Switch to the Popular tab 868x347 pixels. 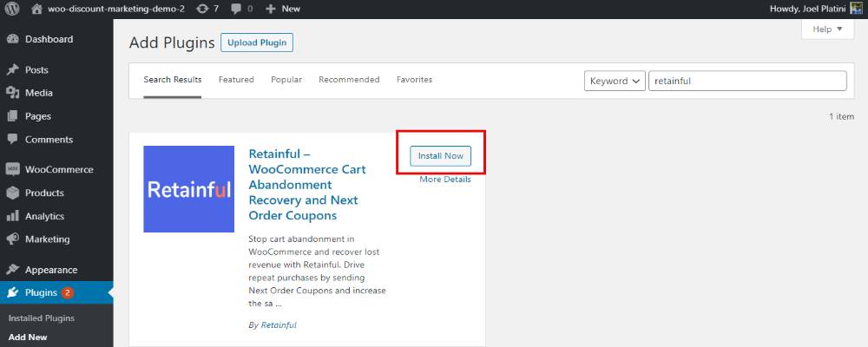(286, 80)
